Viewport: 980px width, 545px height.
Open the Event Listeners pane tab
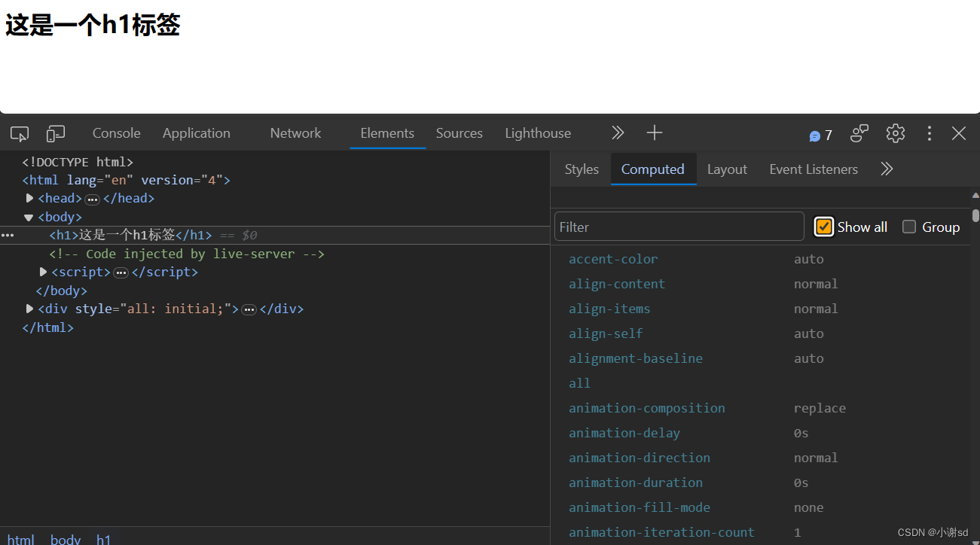click(x=814, y=169)
